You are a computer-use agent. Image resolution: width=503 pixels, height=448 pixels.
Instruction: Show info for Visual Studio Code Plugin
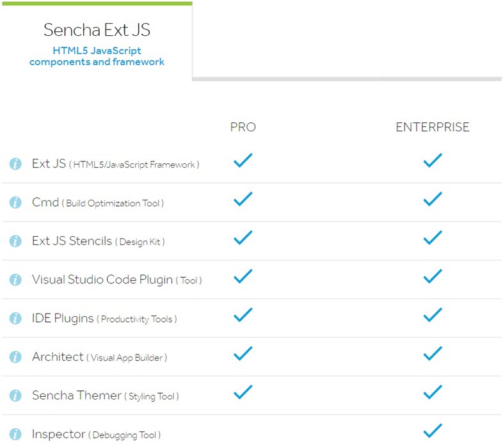(15, 280)
